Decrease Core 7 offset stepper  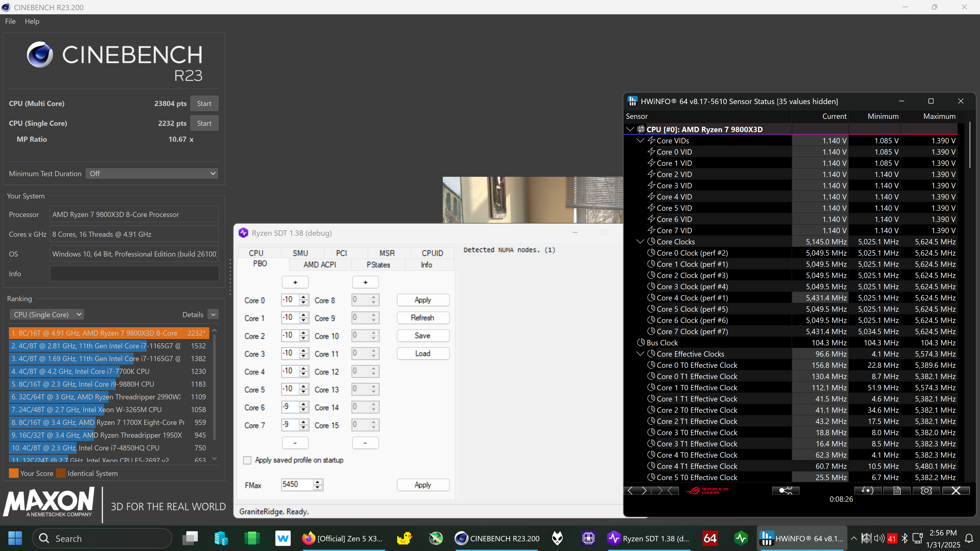(x=304, y=428)
